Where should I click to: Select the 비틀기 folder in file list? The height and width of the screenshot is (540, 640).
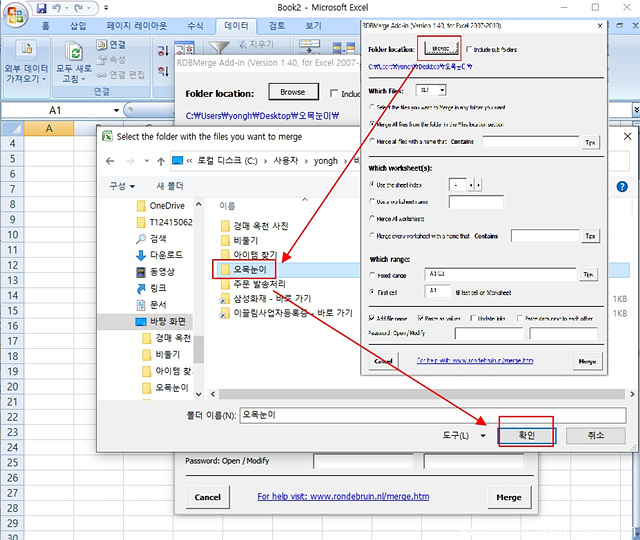tap(239, 240)
